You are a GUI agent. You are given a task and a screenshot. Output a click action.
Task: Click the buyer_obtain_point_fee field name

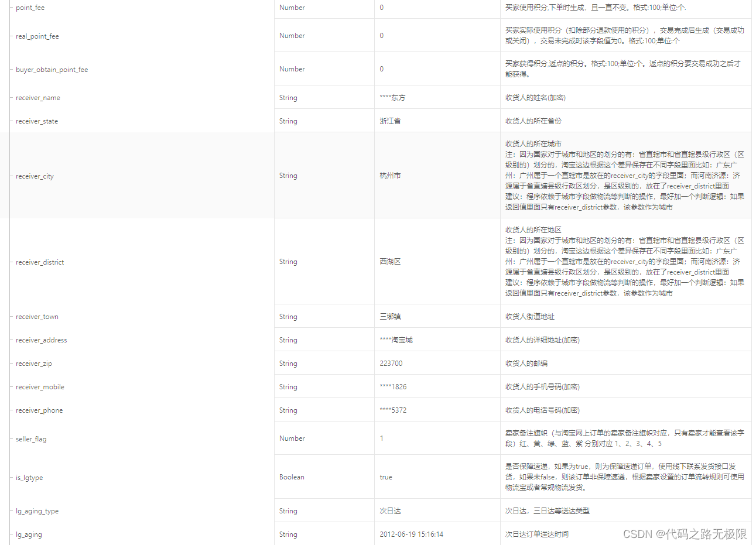(52, 70)
